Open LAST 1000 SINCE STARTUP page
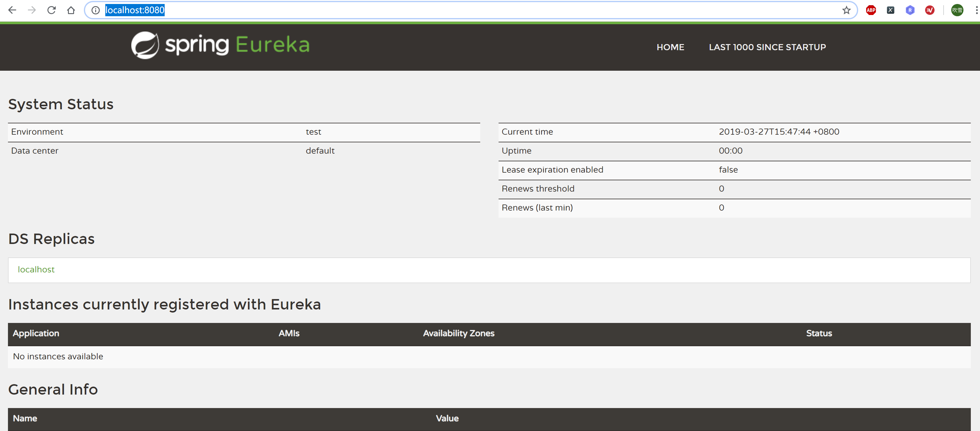This screenshot has width=980, height=431. [767, 47]
